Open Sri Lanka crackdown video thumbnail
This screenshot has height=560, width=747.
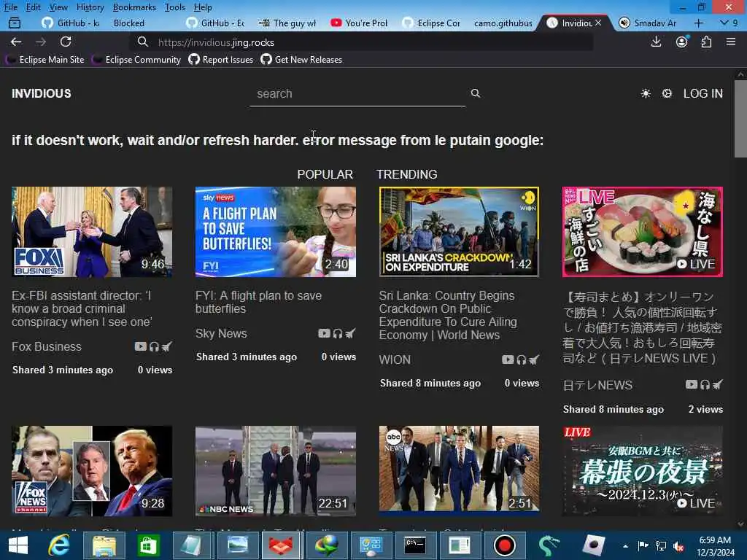click(x=460, y=232)
